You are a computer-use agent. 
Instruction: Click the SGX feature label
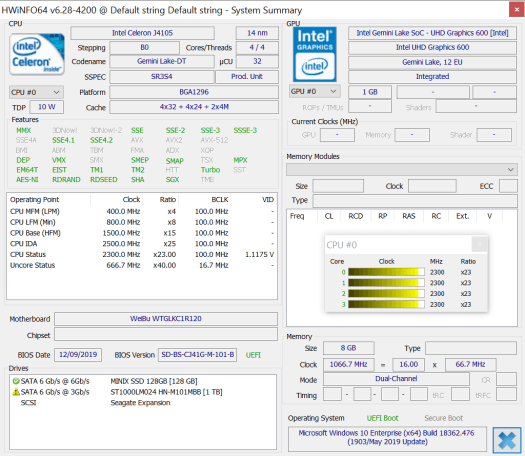pyautogui.click(x=172, y=180)
